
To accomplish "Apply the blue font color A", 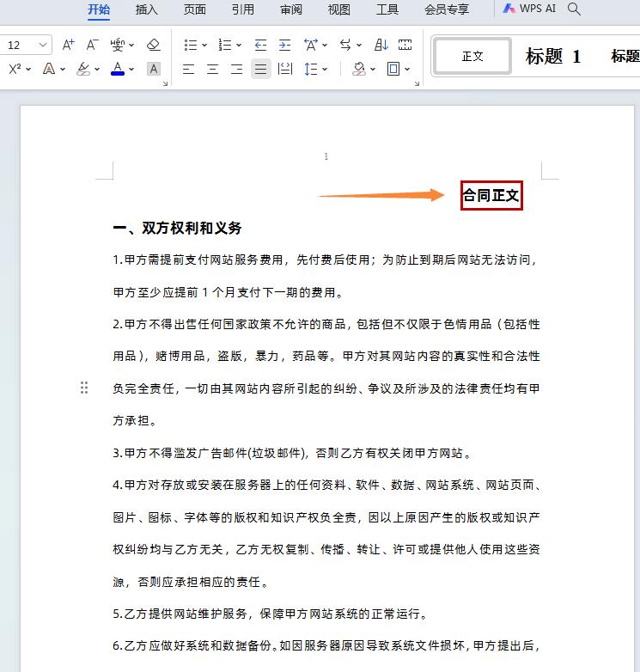I will (118, 69).
